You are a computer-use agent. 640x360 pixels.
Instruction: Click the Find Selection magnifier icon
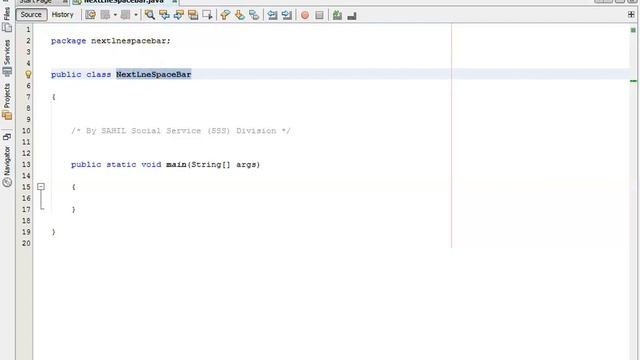point(150,15)
